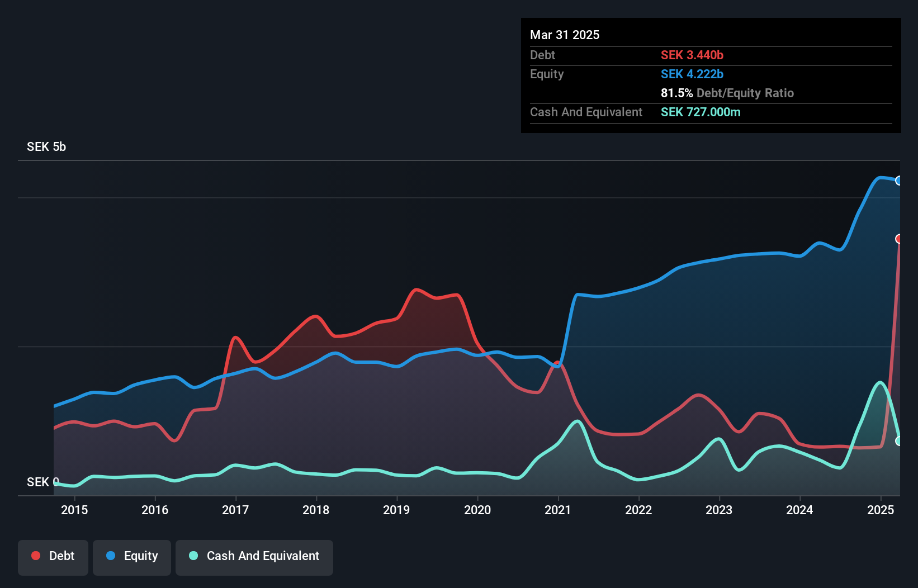Image resolution: width=918 pixels, height=588 pixels.
Task: Click the red dot in the Debt legend
Action: tap(36, 556)
